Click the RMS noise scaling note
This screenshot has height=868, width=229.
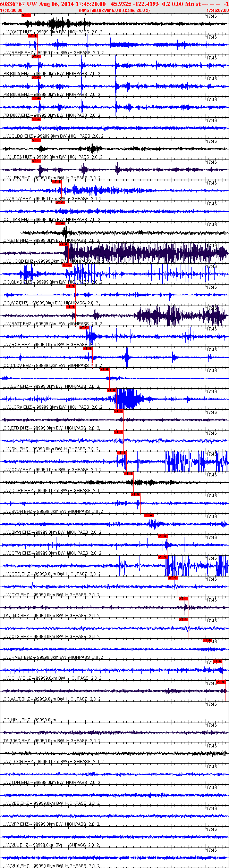click(x=114, y=10)
